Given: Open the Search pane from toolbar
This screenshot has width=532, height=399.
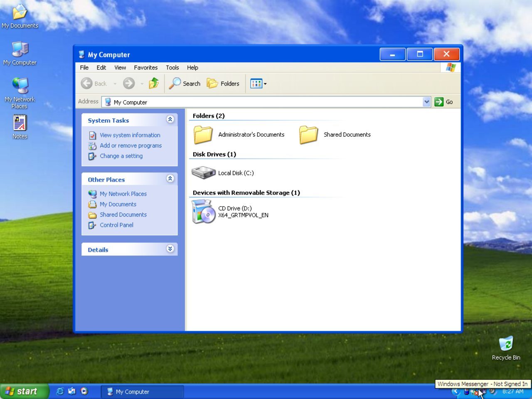Looking at the screenshot, I should point(185,84).
